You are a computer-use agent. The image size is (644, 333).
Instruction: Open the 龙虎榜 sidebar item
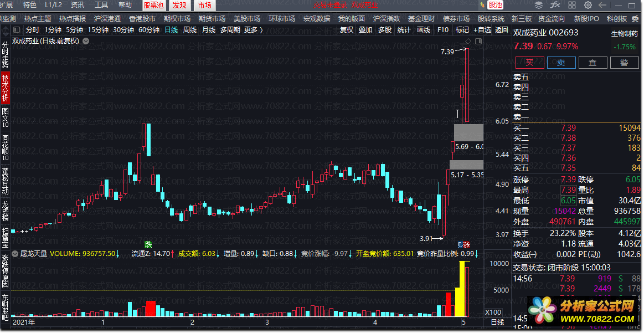[x=6, y=211]
